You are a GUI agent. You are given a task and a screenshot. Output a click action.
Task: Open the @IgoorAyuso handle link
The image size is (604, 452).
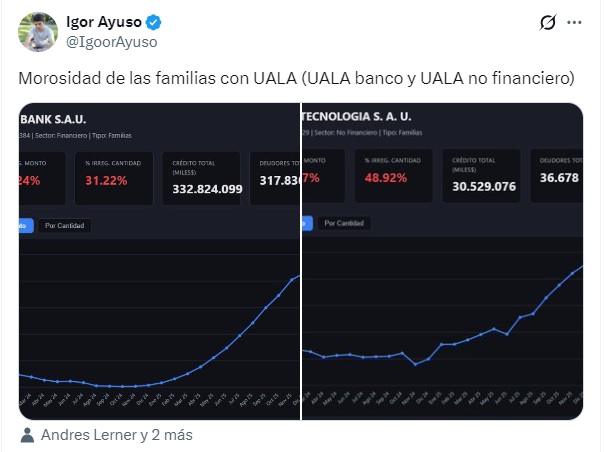click(x=111, y=42)
